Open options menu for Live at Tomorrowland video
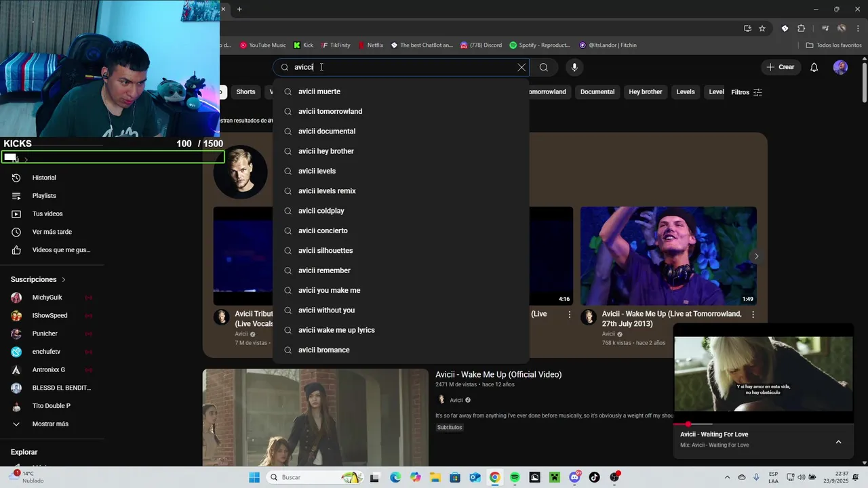 [753, 314]
